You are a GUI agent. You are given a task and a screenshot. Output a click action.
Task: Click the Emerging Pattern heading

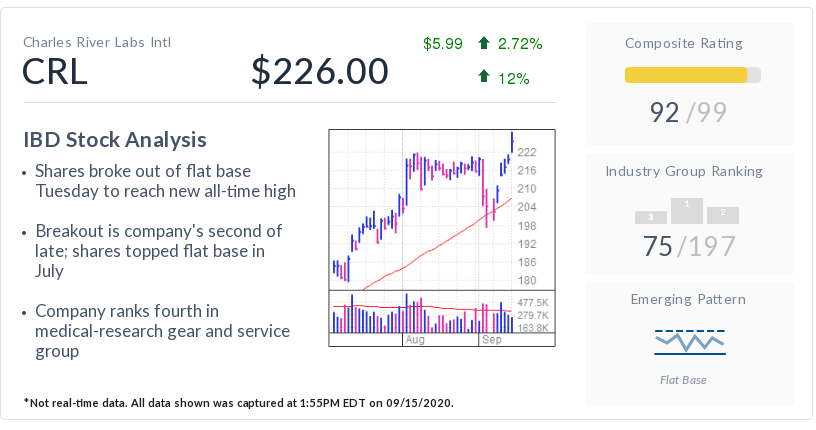click(x=689, y=299)
